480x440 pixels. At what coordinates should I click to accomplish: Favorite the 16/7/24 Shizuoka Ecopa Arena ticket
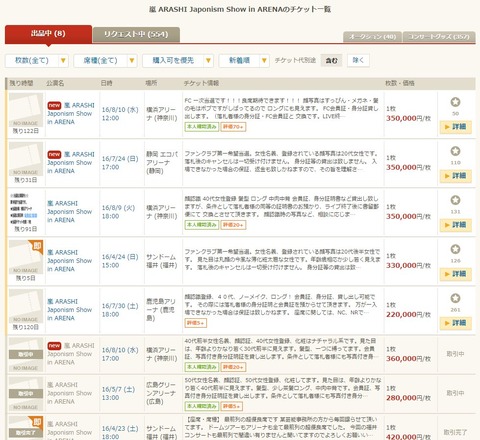[455, 151]
